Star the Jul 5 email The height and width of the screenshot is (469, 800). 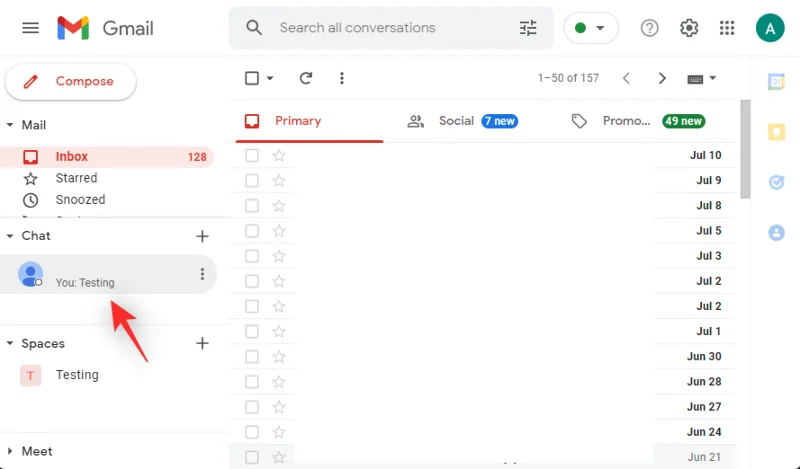coord(279,231)
